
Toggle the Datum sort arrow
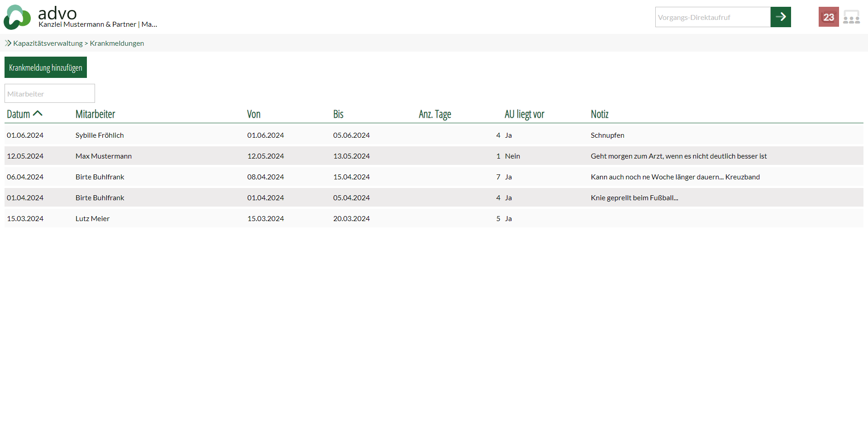[x=38, y=114]
